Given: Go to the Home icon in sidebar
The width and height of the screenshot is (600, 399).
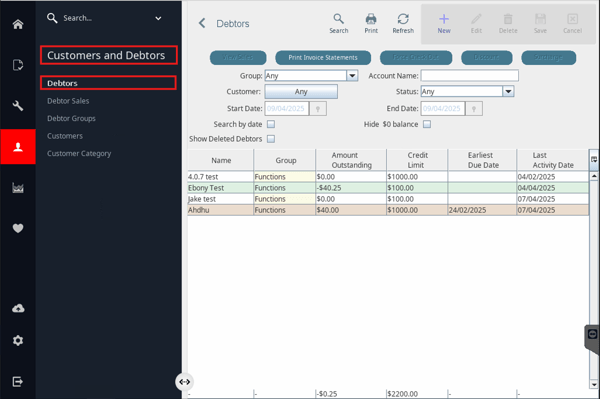Looking at the screenshot, I should pos(18,24).
